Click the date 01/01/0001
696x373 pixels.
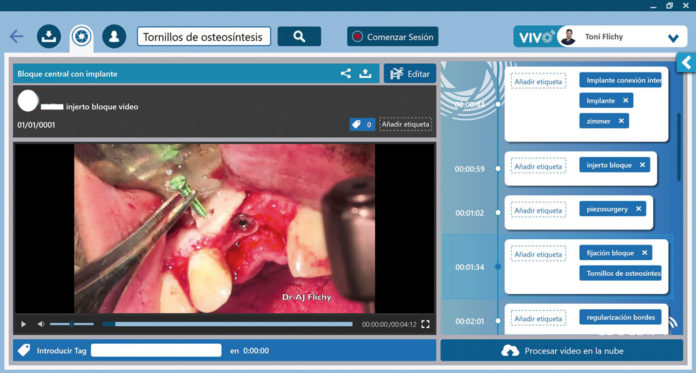[x=36, y=125]
